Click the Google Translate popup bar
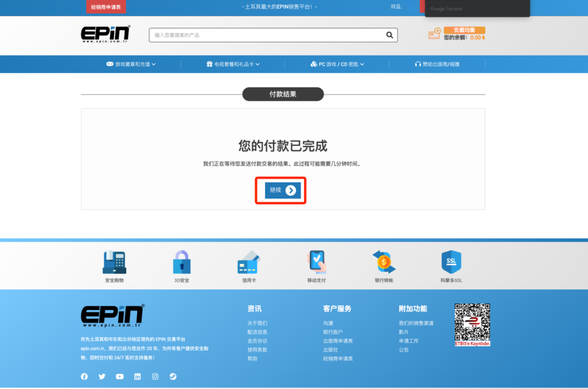Screen dimensions: 588x389 click(x=477, y=8)
